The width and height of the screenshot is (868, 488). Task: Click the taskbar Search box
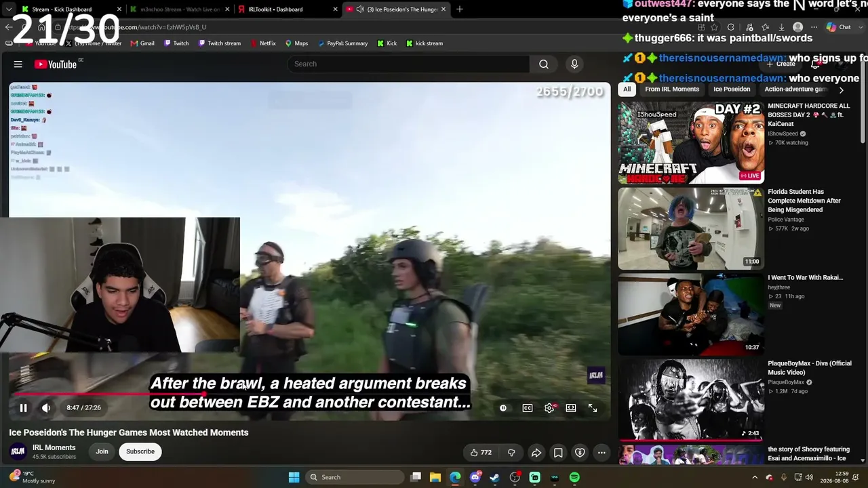(x=354, y=477)
